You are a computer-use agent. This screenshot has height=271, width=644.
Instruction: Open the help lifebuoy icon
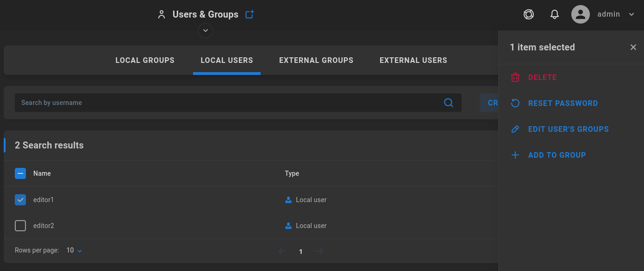(x=529, y=14)
